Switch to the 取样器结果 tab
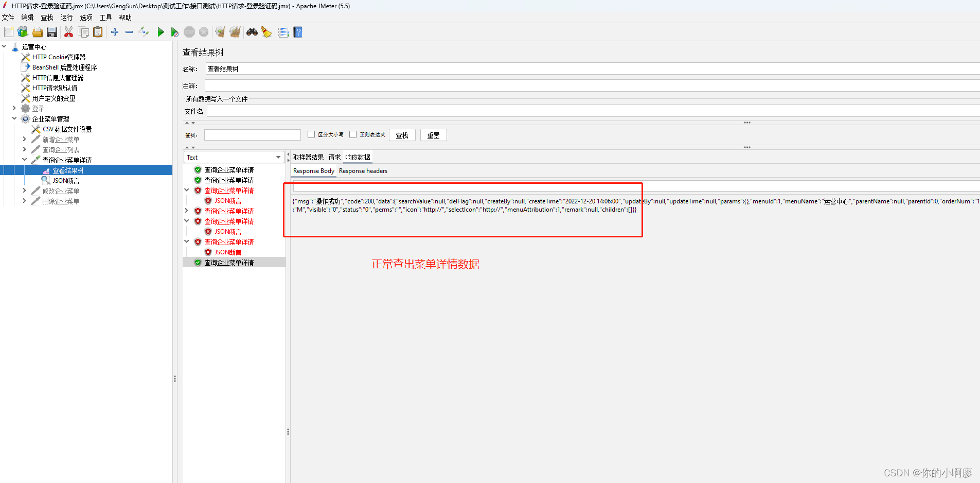Image resolution: width=980 pixels, height=483 pixels. pyautogui.click(x=308, y=157)
